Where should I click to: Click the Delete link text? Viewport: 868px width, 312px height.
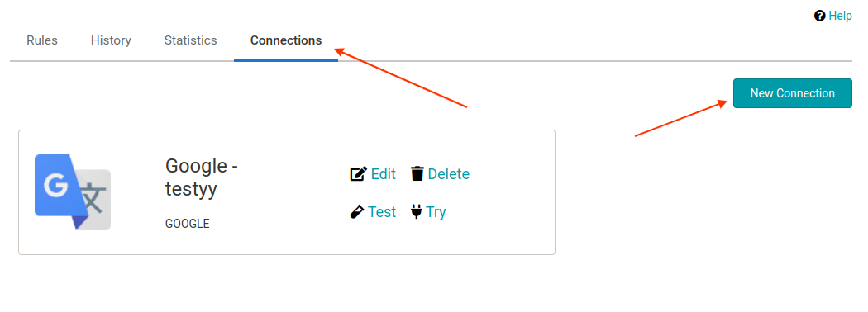448,174
